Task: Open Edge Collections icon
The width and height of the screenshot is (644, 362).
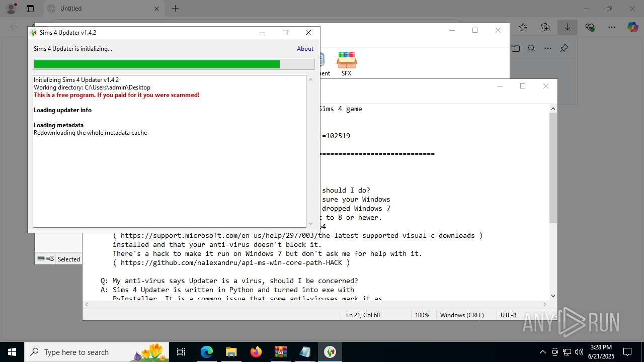Action: (x=545, y=27)
